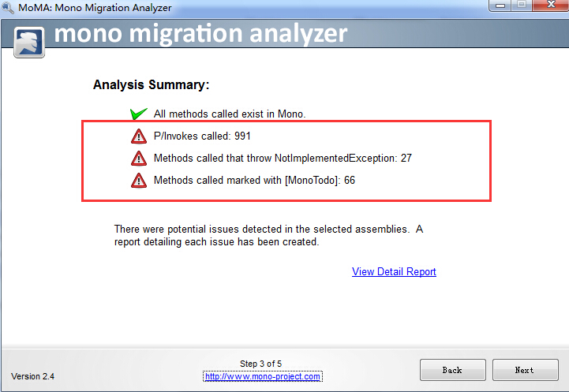Click the Mono logo icon in header
The height and width of the screenshot is (392, 569).
coord(29,42)
